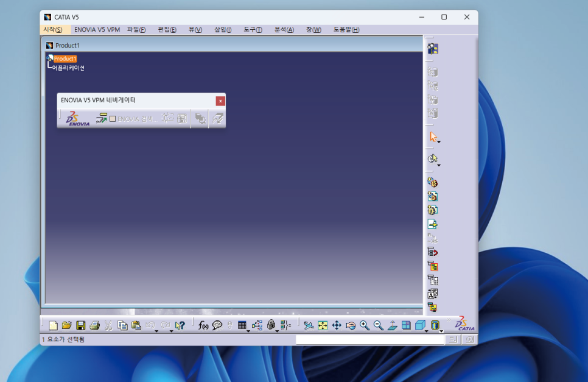The height and width of the screenshot is (382, 588).
Task: Expand the gear selection tool flyout
Action: tap(439, 165)
